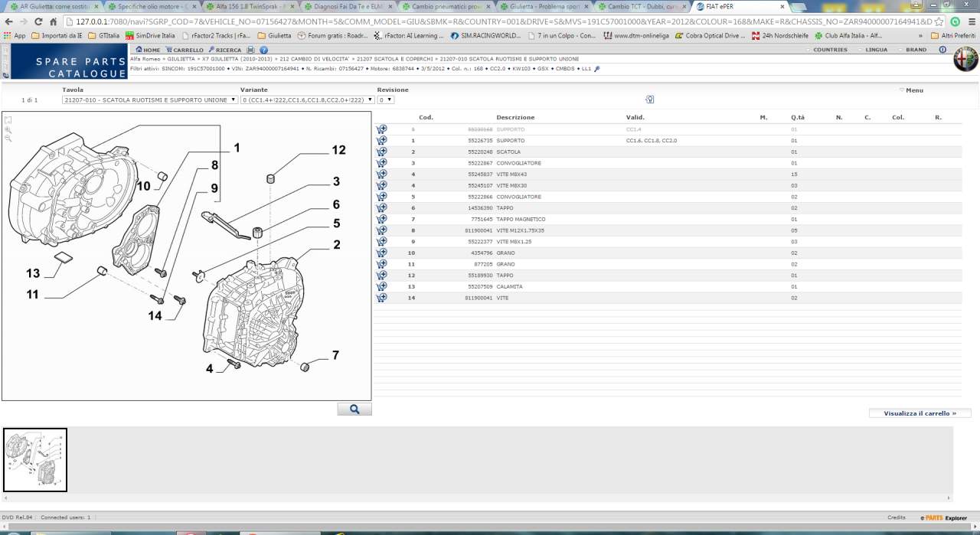Open Club Alfa Italia bookmark
The height and width of the screenshot is (535, 980).
click(848, 35)
